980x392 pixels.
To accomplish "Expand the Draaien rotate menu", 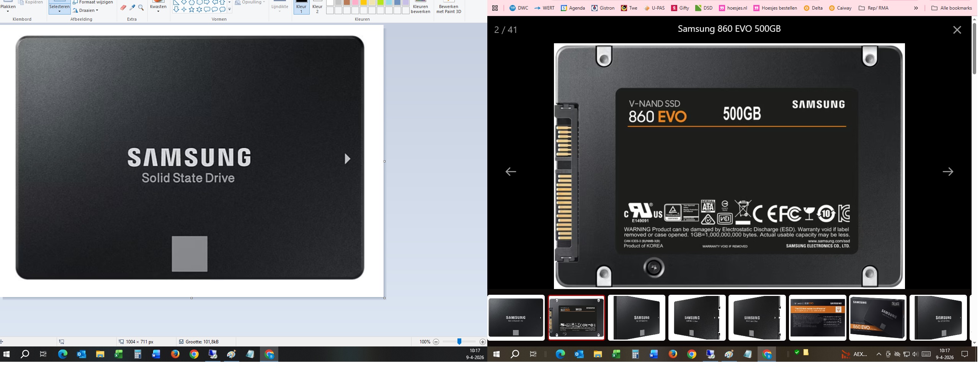I will click(86, 10).
